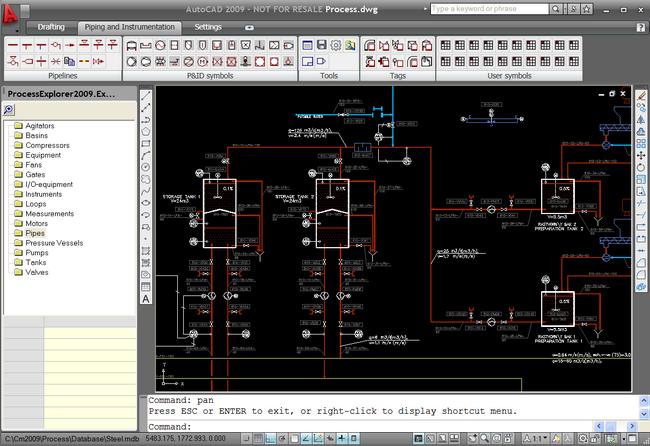Click the first tag icon in Tags
650x446 pixels.
click(x=370, y=45)
